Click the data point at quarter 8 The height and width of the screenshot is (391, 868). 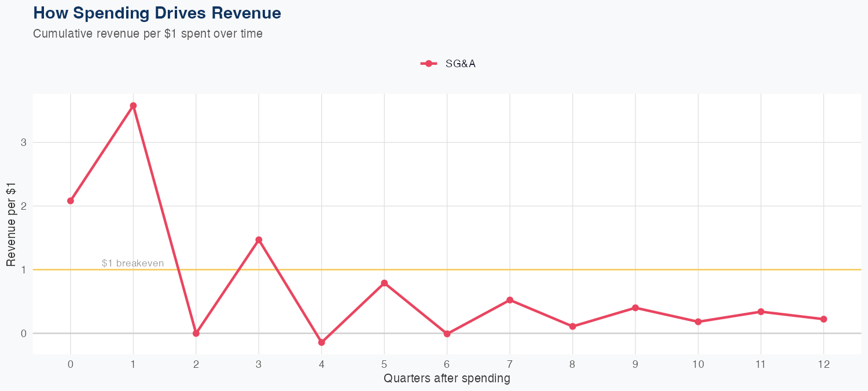(573, 326)
